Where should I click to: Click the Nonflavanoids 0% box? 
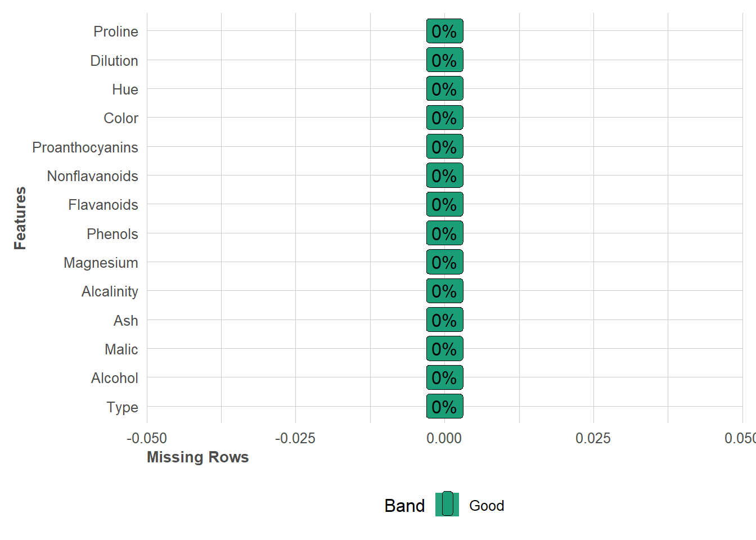pos(444,175)
